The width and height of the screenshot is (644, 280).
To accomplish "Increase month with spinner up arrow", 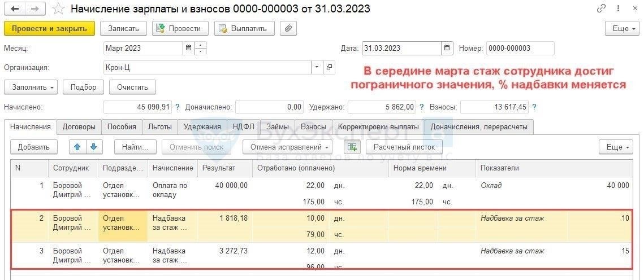I will 200,45.
